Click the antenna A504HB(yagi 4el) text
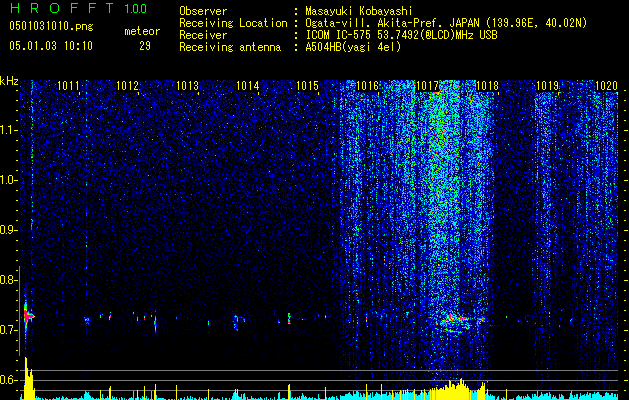 click(353, 47)
